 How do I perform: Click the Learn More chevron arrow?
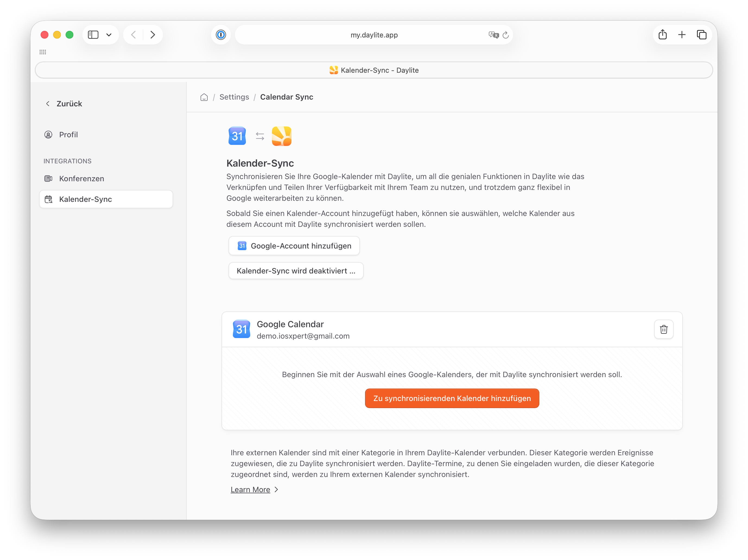(x=276, y=489)
